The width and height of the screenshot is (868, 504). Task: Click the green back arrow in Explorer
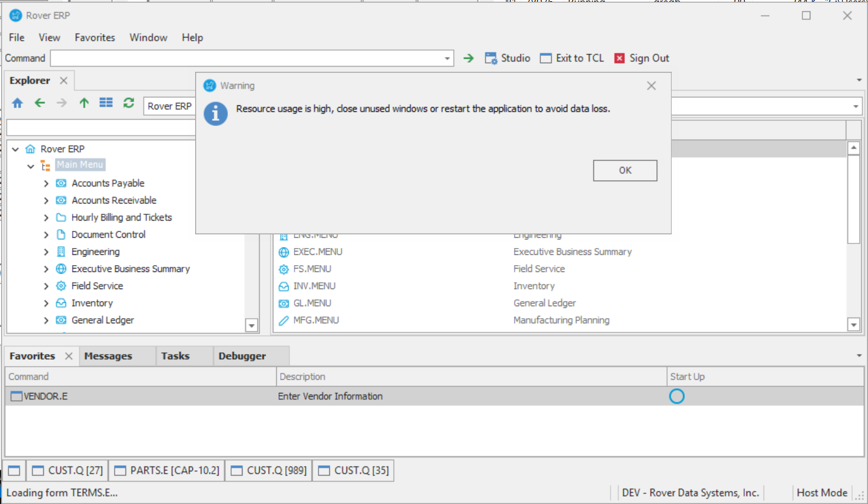39,103
